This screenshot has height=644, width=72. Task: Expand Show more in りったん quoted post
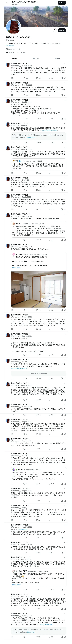click(16, 268)
